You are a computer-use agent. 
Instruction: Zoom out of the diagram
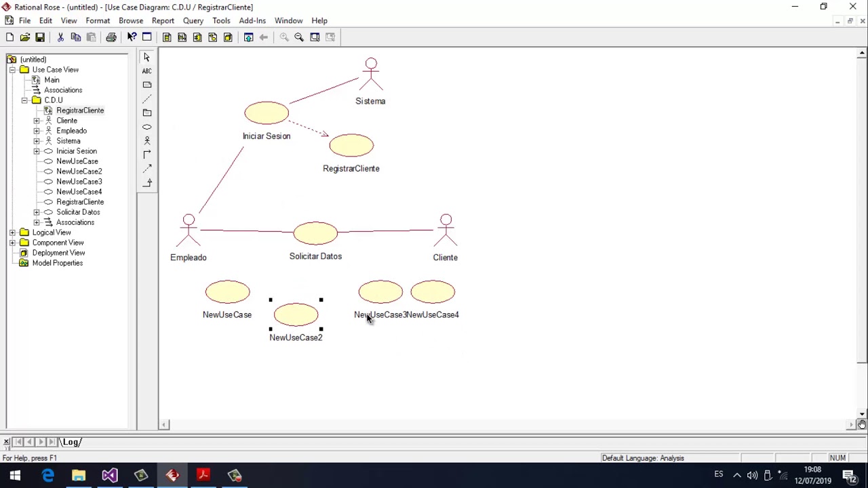(x=299, y=37)
